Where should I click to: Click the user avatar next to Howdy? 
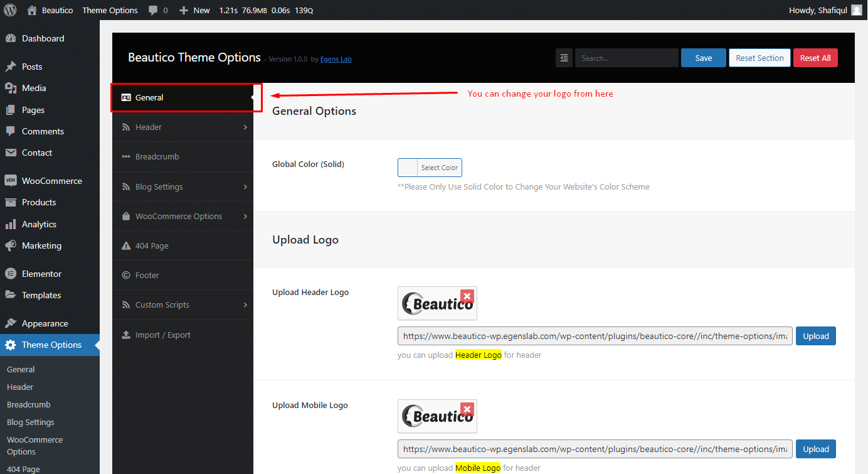click(x=857, y=10)
